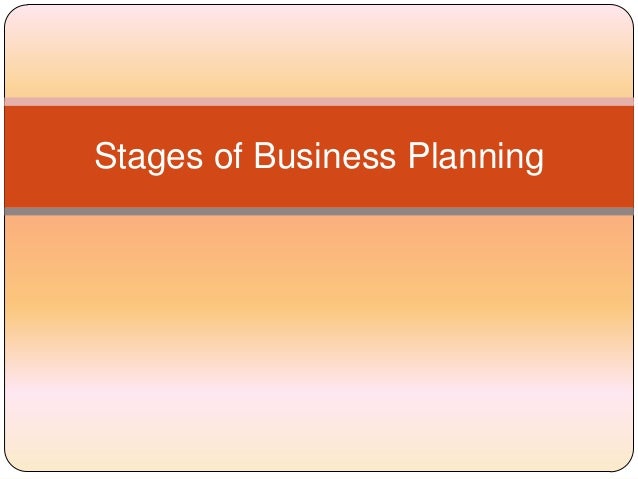This screenshot has width=638, height=479.
Task: Click the light peach area above the banner
Action: click(x=319, y=51)
